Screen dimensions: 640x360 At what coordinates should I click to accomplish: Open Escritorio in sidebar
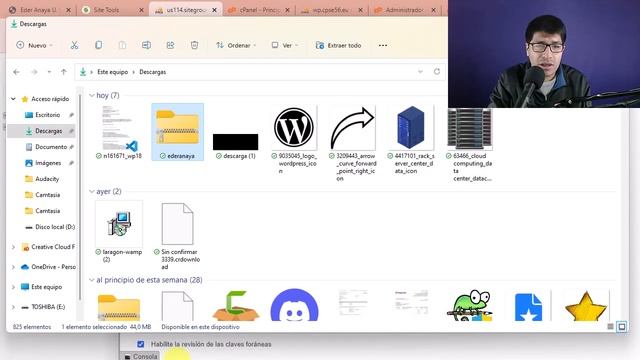pos(47,115)
